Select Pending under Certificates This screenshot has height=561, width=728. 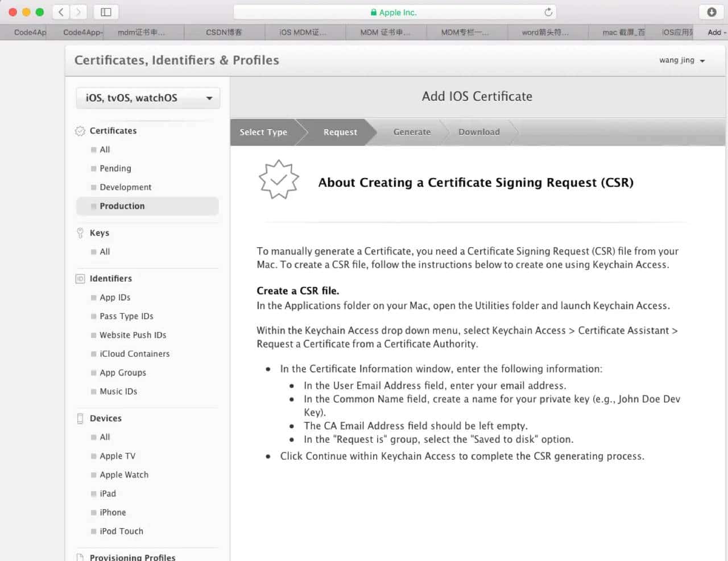(115, 168)
